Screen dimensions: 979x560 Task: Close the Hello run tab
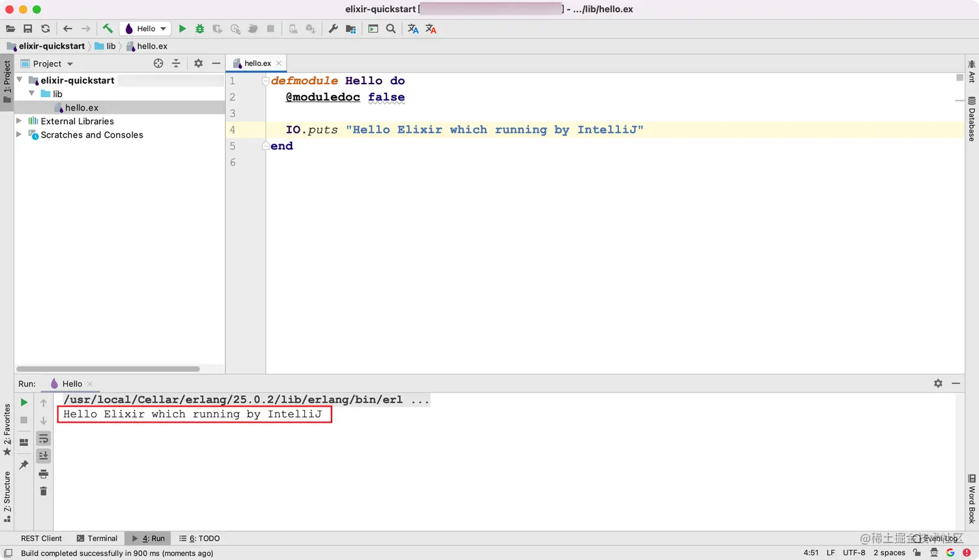pos(90,384)
